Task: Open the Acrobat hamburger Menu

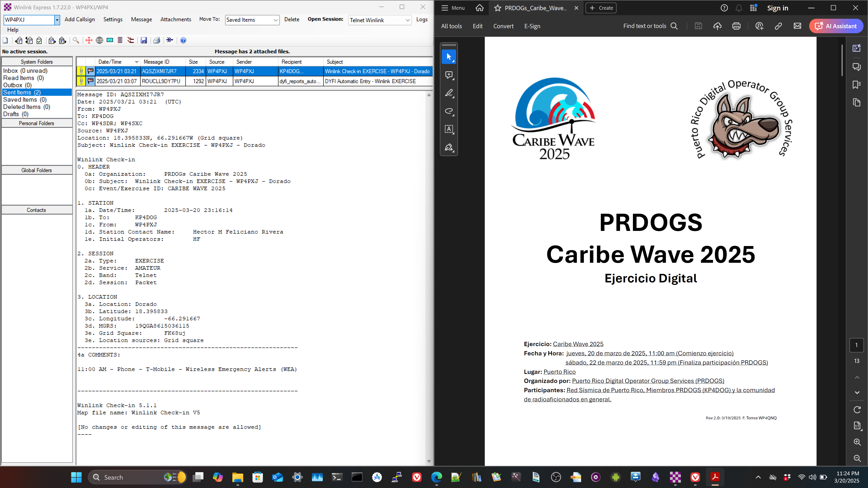Action: click(453, 8)
